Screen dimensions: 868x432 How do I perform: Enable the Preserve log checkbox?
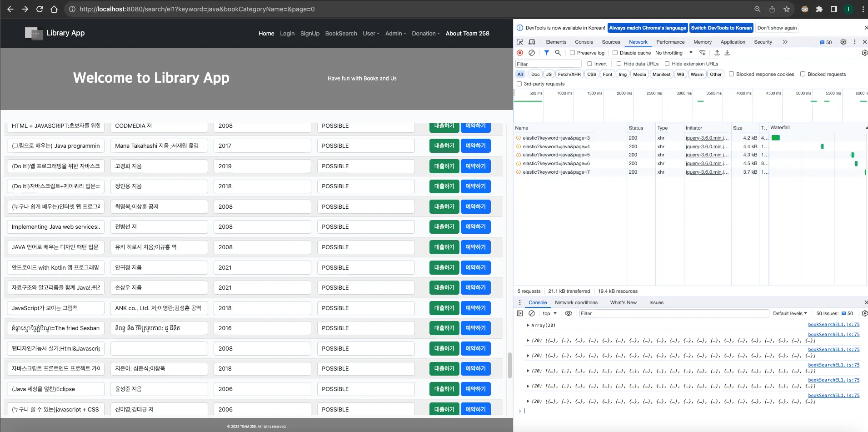(x=573, y=53)
